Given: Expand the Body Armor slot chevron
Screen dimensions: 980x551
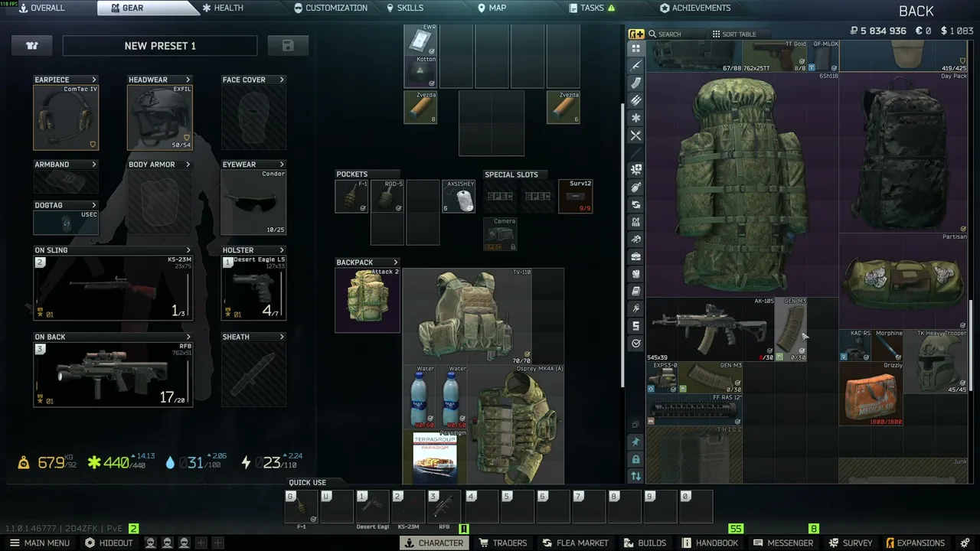Looking at the screenshot, I should 188,165.
